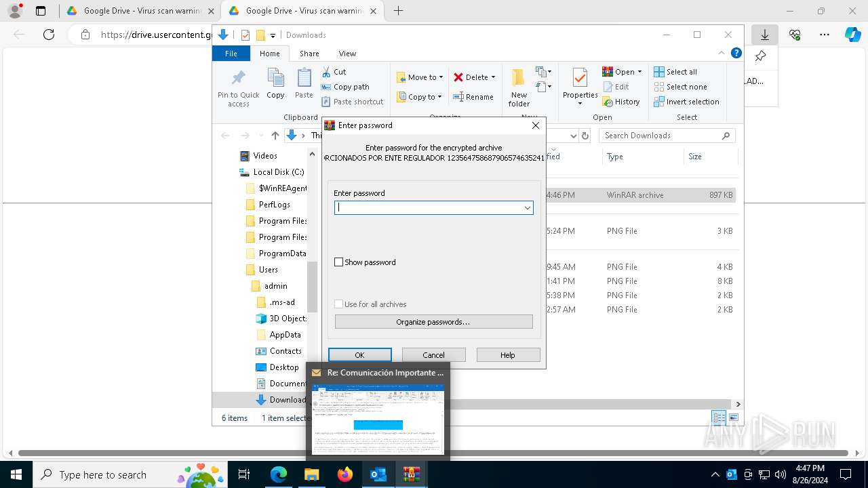Click Paste shortcut in the ribbon
This screenshot has width=868, height=488.
(352, 102)
